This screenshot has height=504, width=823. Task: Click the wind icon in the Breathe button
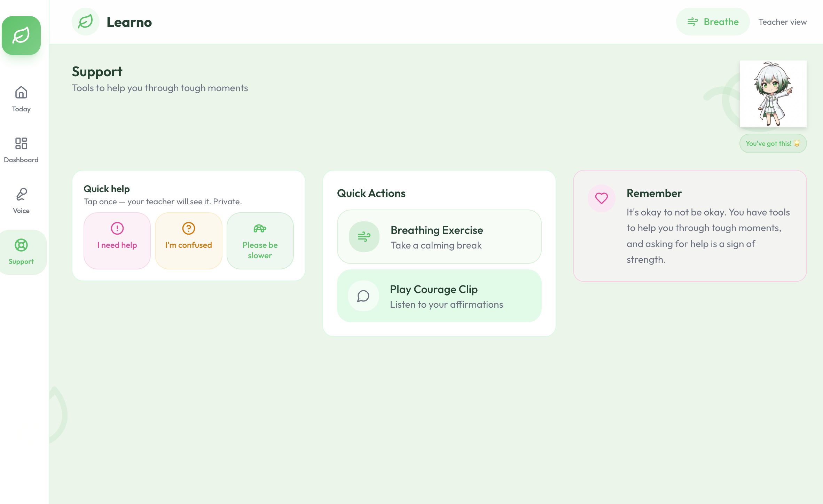(x=692, y=22)
